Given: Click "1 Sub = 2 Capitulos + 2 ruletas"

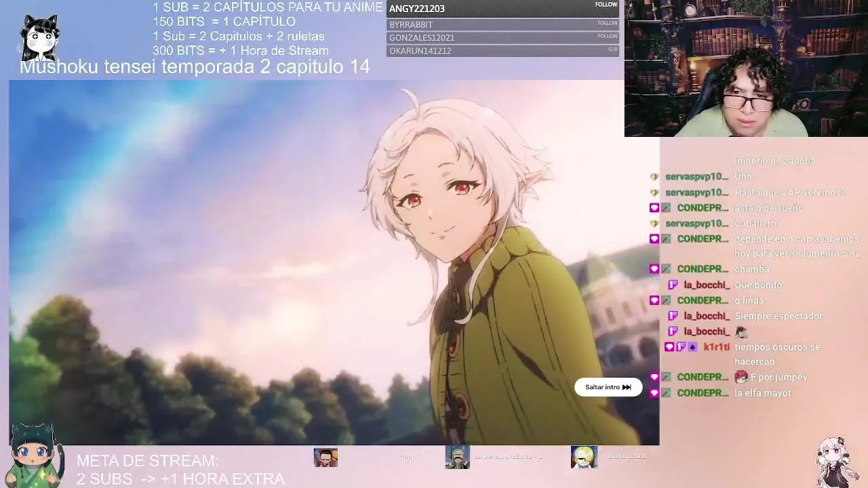Looking at the screenshot, I should coord(239,36).
